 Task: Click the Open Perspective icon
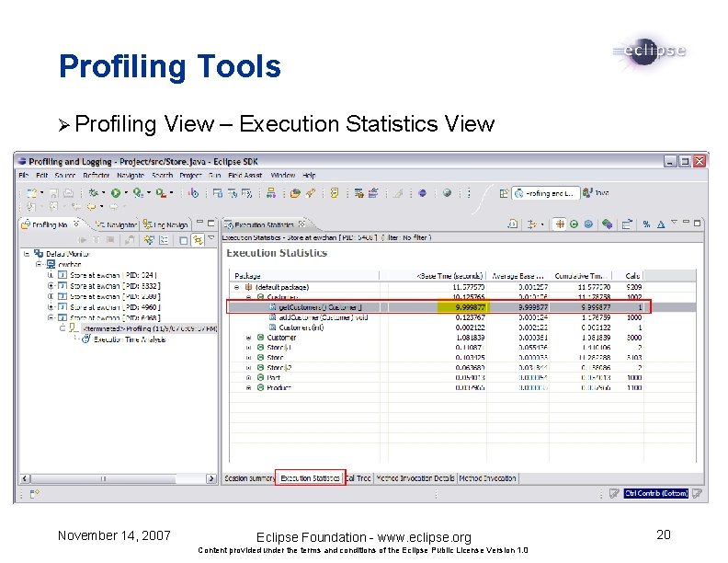504,193
